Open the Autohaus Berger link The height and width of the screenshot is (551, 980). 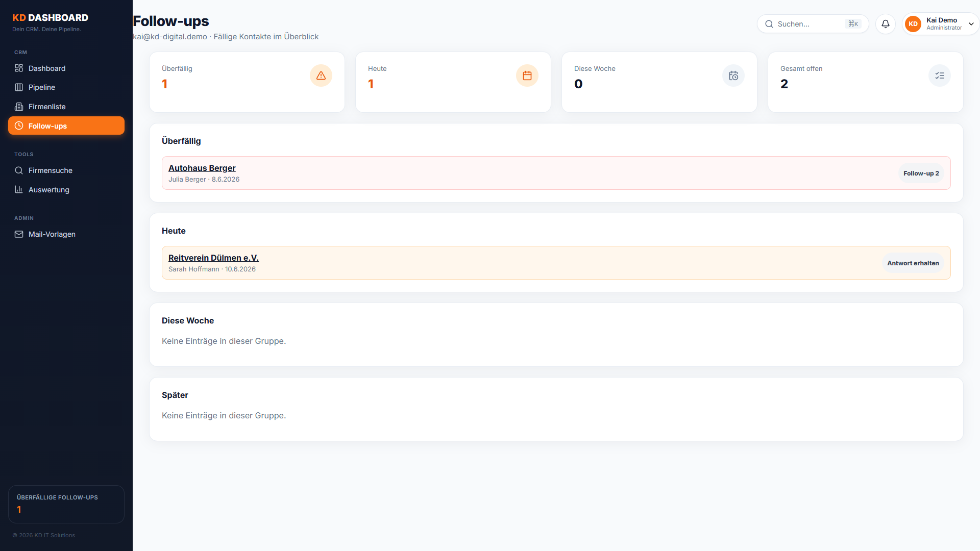point(202,168)
